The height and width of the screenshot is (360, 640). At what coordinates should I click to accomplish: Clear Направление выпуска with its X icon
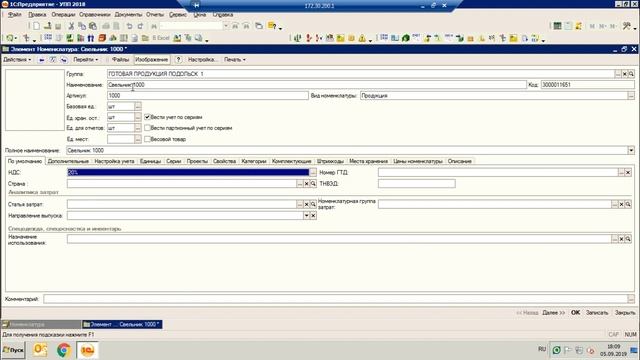[x=313, y=216]
